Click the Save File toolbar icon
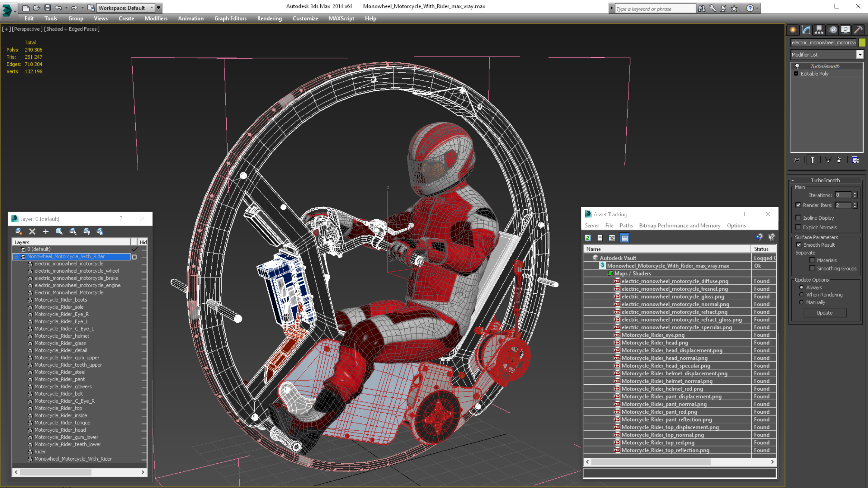The height and width of the screenshot is (488, 868). pyautogui.click(x=48, y=8)
